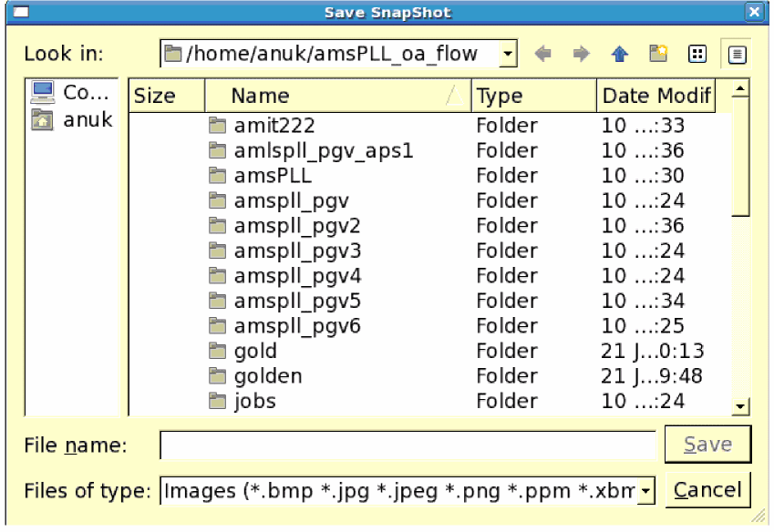The height and width of the screenshot is (532, 774).
Task: Select the golden folder icon
Action: pyautogui.click(x=217, y=376)
